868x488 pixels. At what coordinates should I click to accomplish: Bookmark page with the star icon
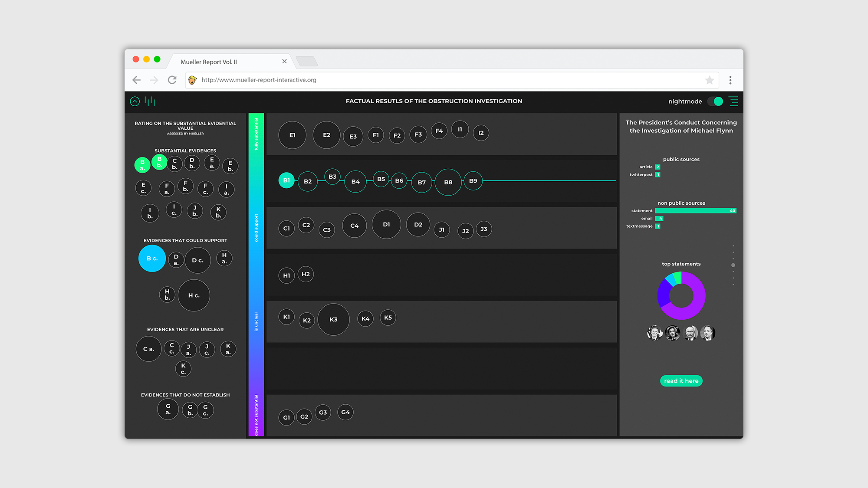point(710,80)
